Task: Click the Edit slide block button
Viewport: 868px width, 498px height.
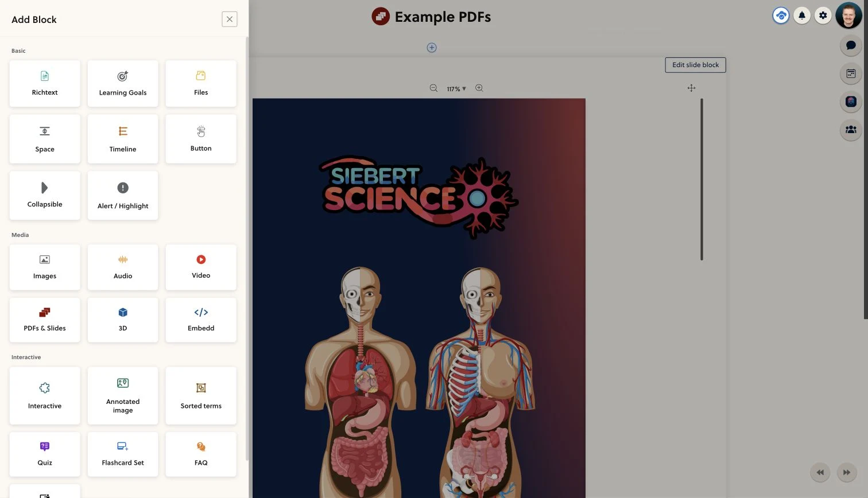Action: click(x=695, y=65)
